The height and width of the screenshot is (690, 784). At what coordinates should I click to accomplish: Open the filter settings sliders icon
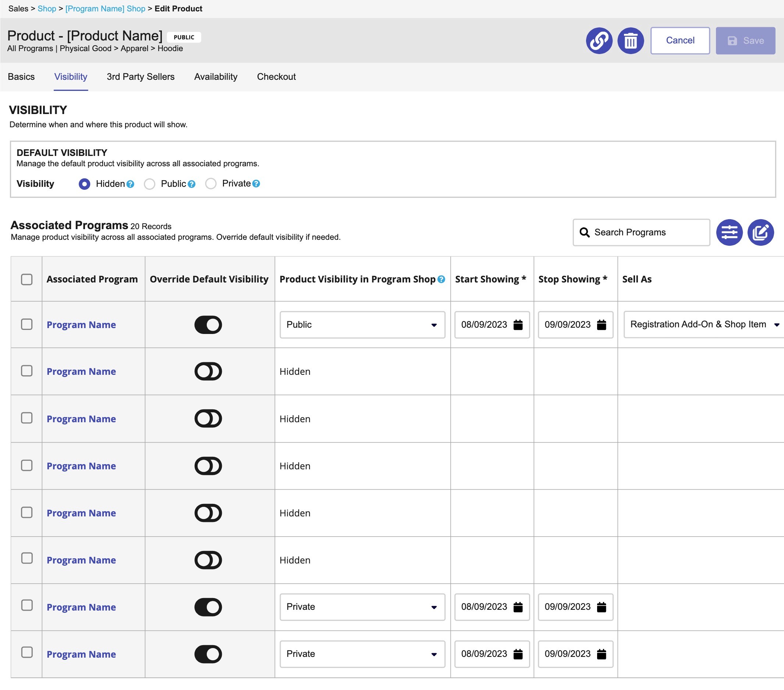click(x=729, y=232)
